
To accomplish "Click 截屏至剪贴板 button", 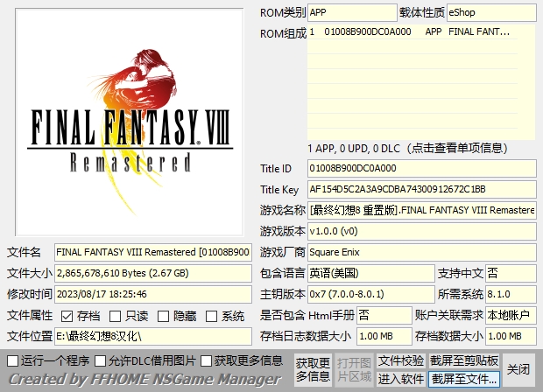I will point(464,360).
